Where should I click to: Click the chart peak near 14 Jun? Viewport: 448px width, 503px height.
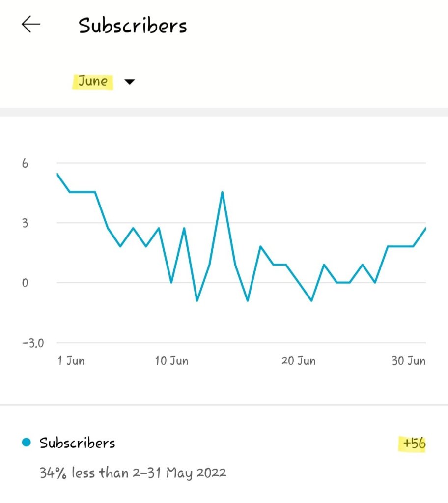pos(223,192)
